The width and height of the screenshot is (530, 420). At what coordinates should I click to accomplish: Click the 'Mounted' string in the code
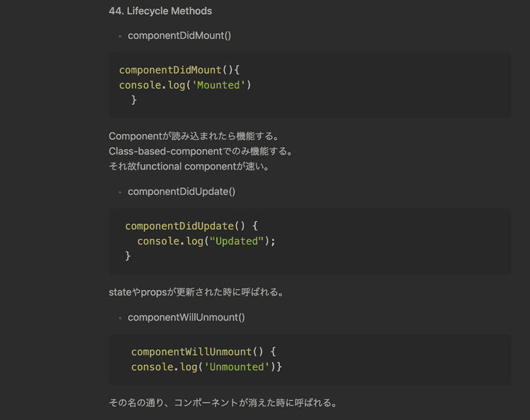218,85
